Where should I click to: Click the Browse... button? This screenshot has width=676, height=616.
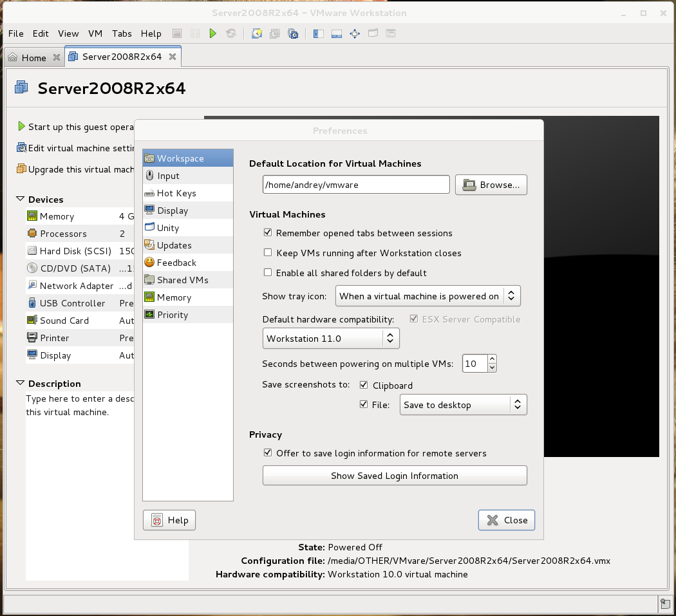click(x=491, y=185)
